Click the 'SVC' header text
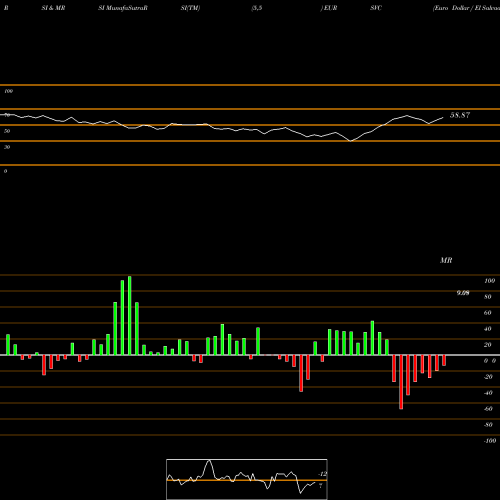Viewport: 500px width, 500px height. [376, 8]
